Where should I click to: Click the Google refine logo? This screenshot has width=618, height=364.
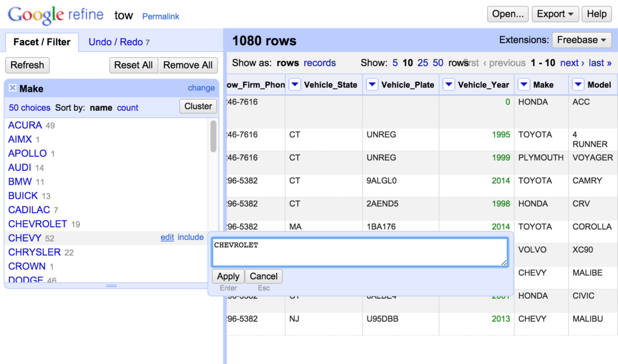pos(55,15)
